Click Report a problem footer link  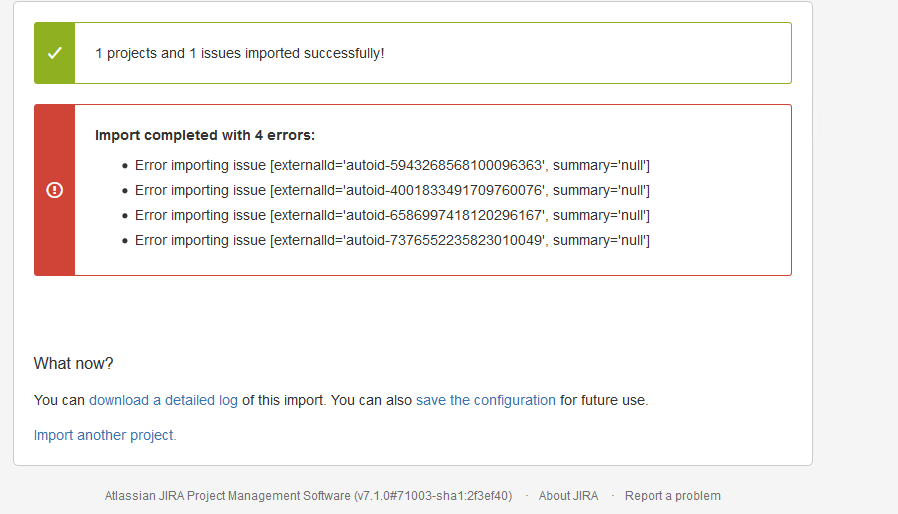tap(672, 496)
